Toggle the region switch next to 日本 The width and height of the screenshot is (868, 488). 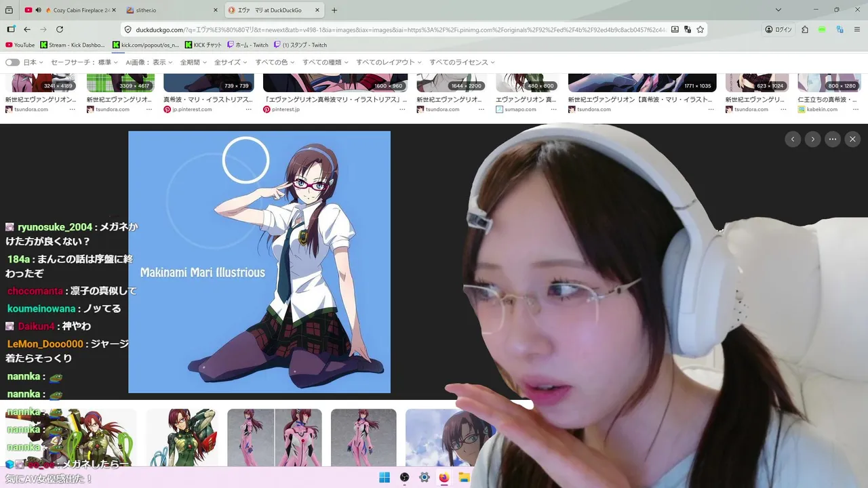pyautogui.click(x=12, y=62)
